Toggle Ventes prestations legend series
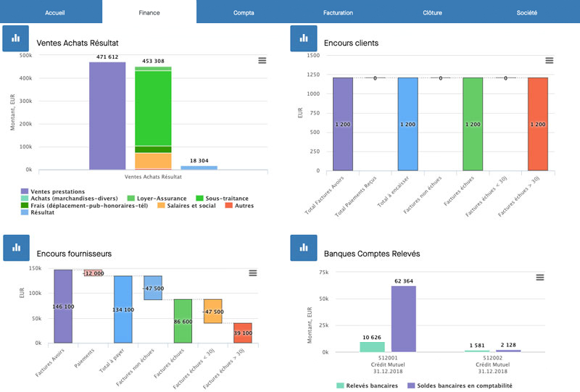This screenshot has width=580, height=392. (53, 191)
